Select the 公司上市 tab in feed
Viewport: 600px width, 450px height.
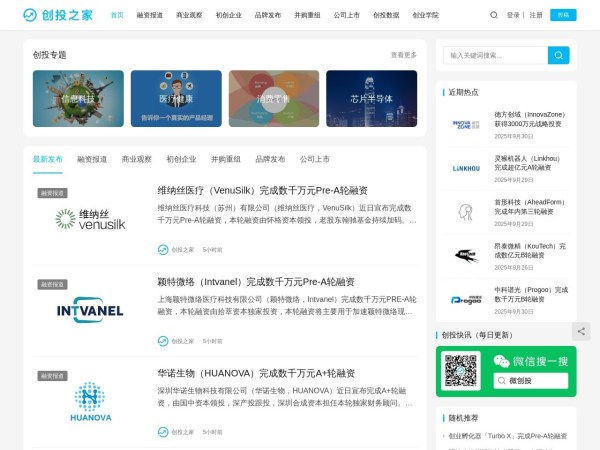pos(315,159)
